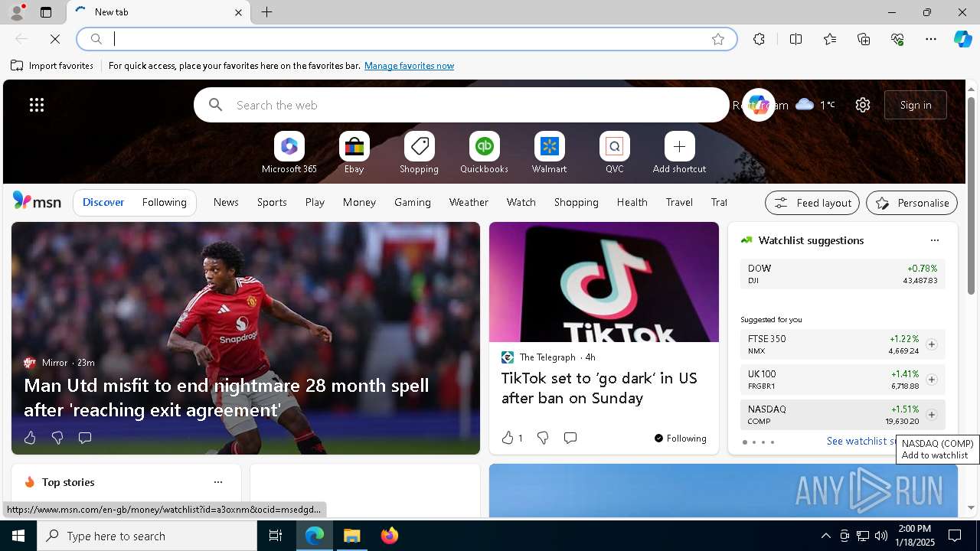Open the TikTok article thumbnail
The width and height of the screenshot is (980, 551).
tap(604, 282)
